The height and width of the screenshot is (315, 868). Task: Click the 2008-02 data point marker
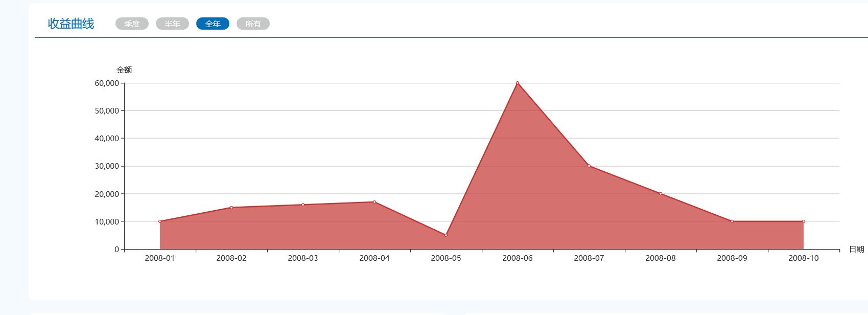231,208
